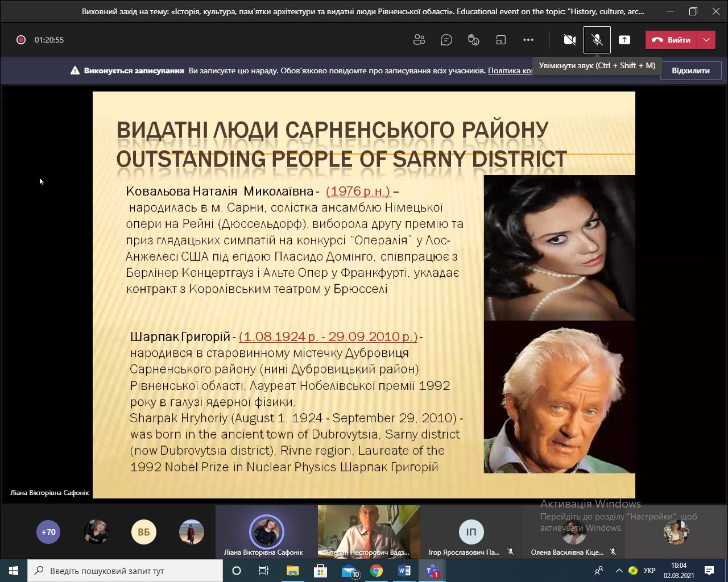Expand the dropdown arrow next to Вийти
728x582 pixels.
pyautogui.click(x=706, y=40)
